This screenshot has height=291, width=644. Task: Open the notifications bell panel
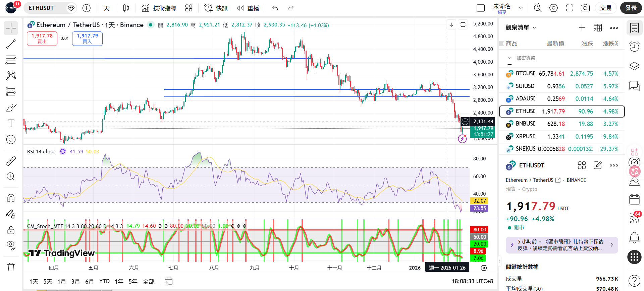pyautogui.click(x=634, y=238)
